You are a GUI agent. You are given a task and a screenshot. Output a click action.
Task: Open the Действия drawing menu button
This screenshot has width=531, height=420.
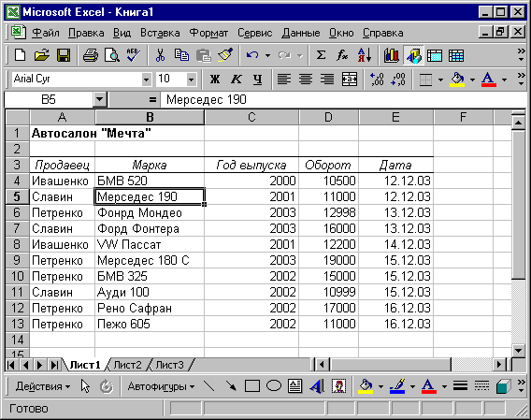click(x=43, y=386)
